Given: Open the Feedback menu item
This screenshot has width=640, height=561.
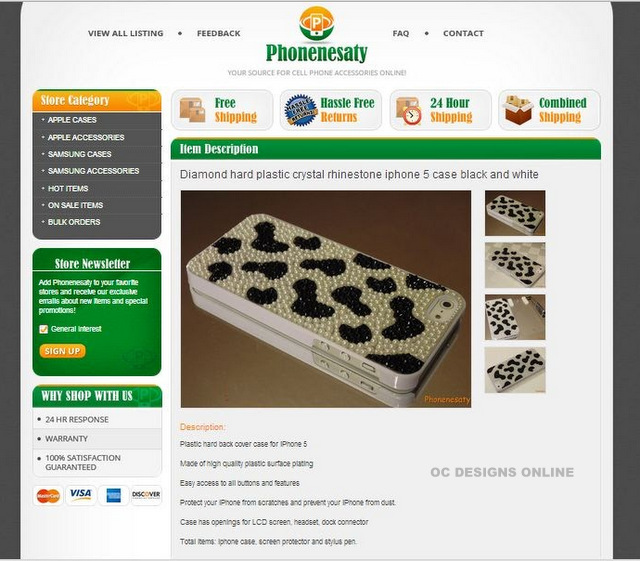Looking at the screenshot, I should tap(219, 33).
